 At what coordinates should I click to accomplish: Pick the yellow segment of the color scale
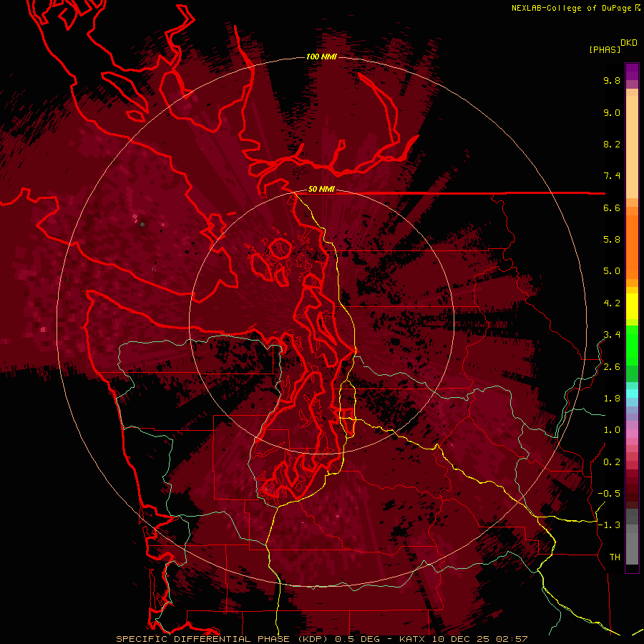pos(632,306)
